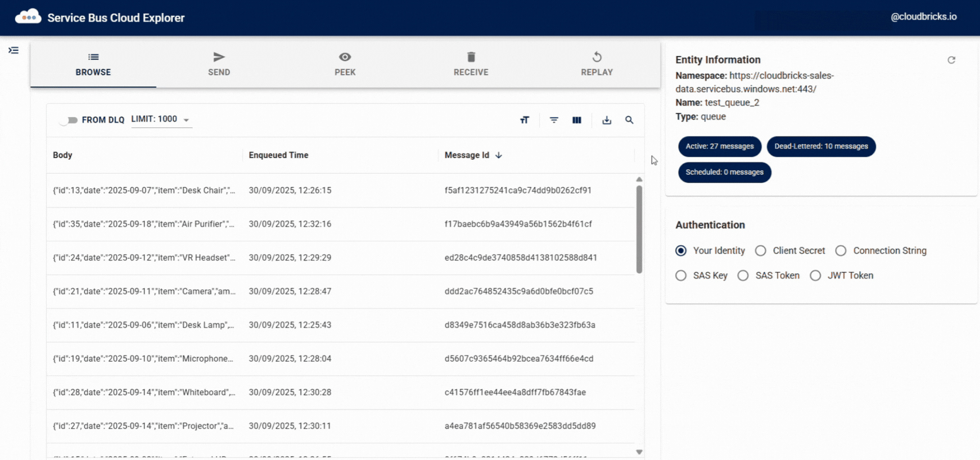
Task: Go to the Replay tab
Action: (x=596, y=64)
